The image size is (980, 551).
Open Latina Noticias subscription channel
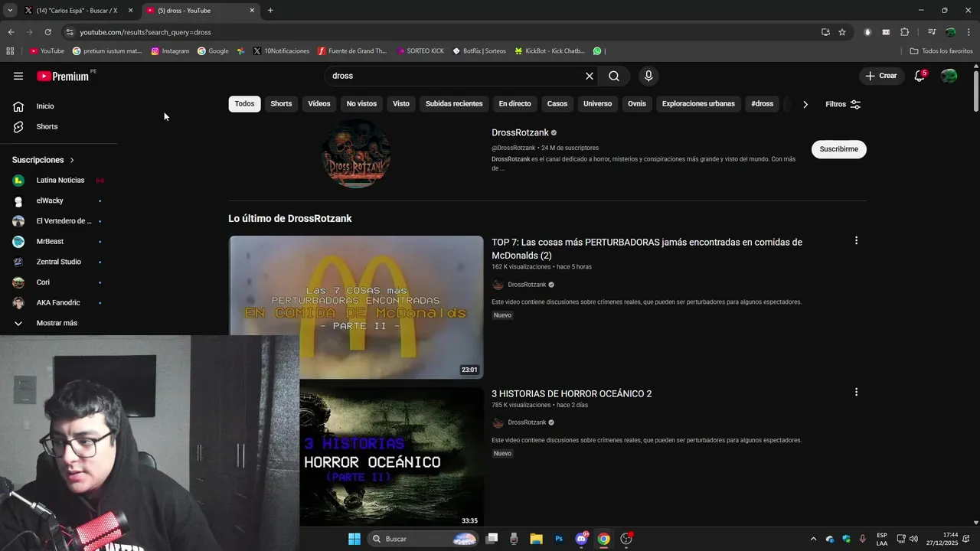pyautogui.click(x=61, y=180)
